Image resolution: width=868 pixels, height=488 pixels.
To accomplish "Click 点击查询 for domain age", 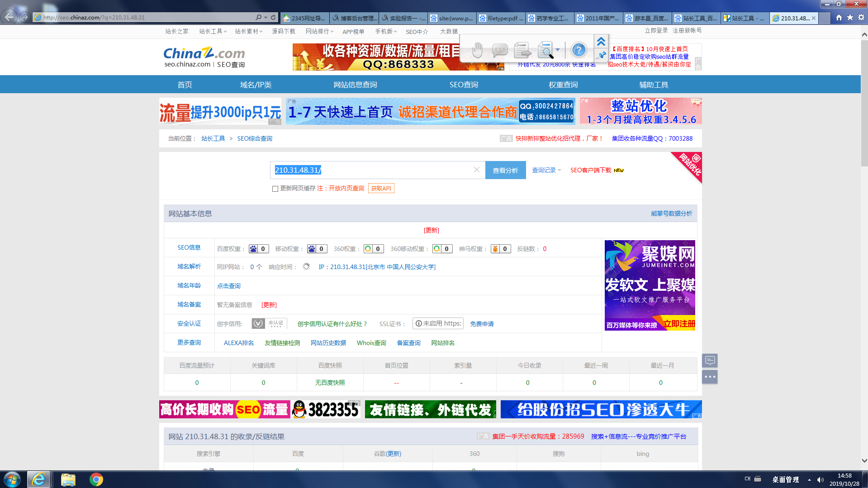I will point(228,286).
